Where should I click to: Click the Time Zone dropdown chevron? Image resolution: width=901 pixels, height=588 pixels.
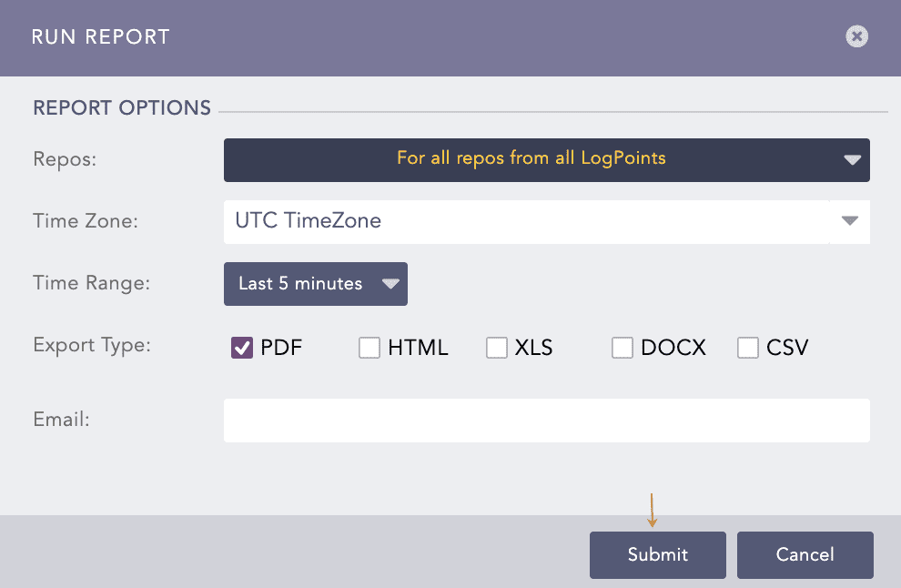click(x=850, y=221)
